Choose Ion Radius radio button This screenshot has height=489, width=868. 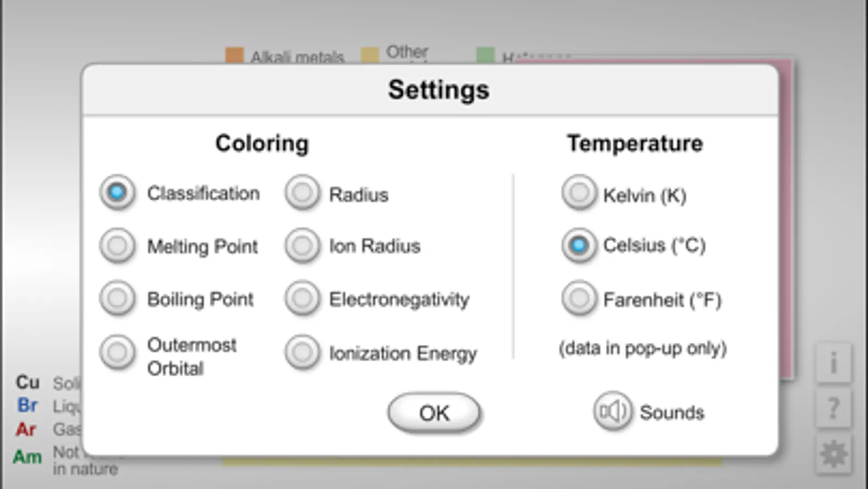click(302, 246)
